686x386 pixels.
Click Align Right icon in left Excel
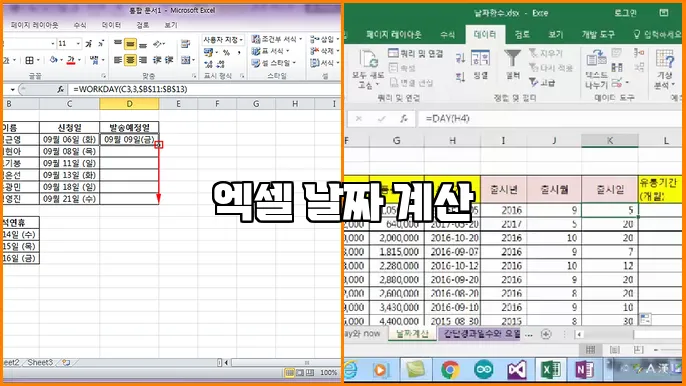(143, 60)
